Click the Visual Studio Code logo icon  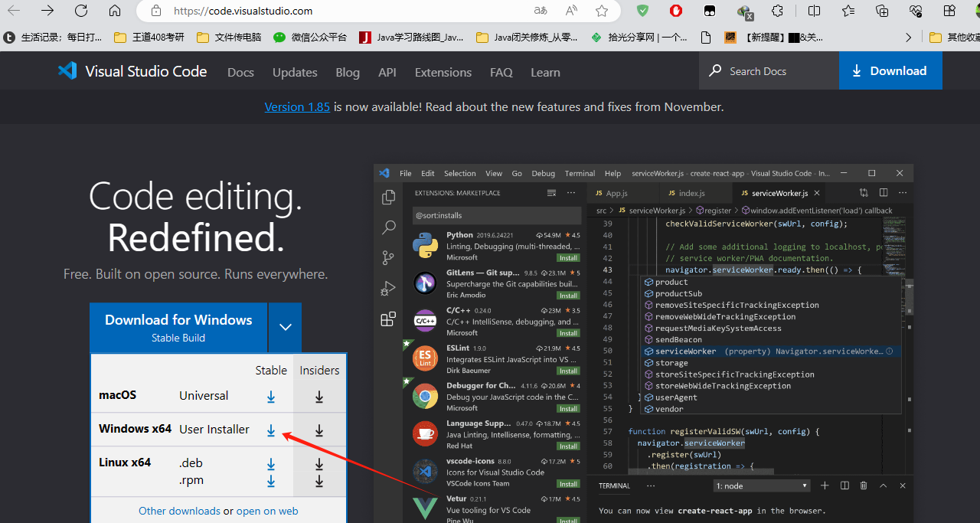(67, 71)
